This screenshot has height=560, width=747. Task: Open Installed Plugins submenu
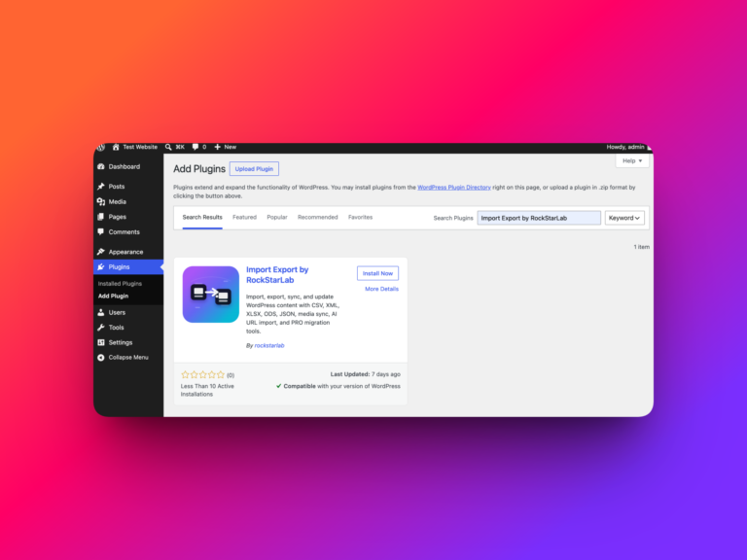[120, 284]
